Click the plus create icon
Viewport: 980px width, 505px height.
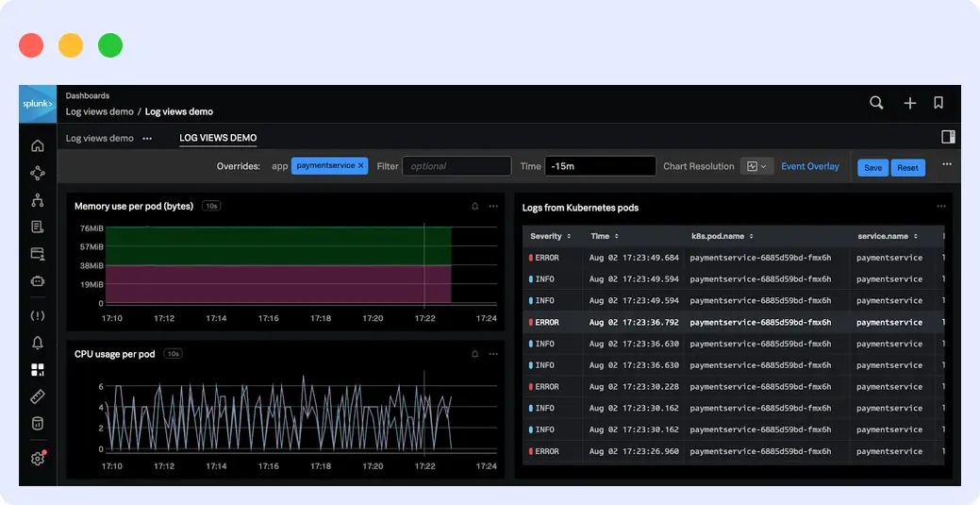click(x=910, y=103)
